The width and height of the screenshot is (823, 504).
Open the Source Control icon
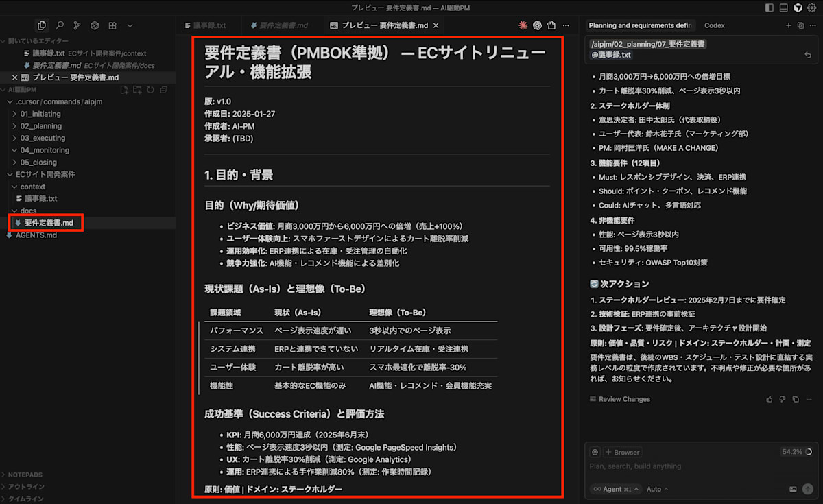click(77, 25)
